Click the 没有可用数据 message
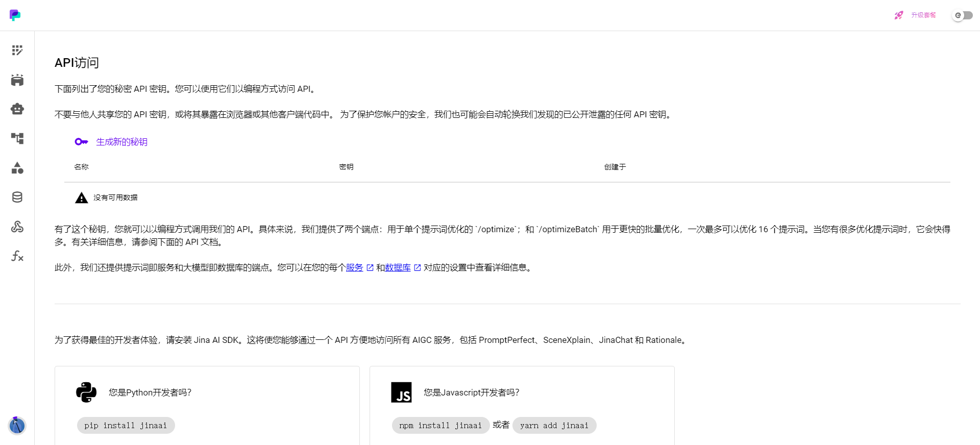The image size is (980, 445). (x=115, y=197)
